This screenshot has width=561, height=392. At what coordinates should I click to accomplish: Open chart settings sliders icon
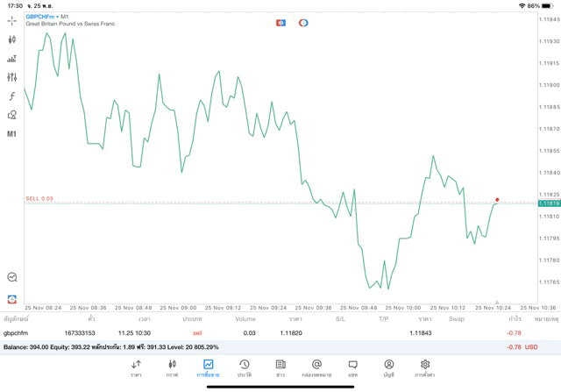point(12,77)
